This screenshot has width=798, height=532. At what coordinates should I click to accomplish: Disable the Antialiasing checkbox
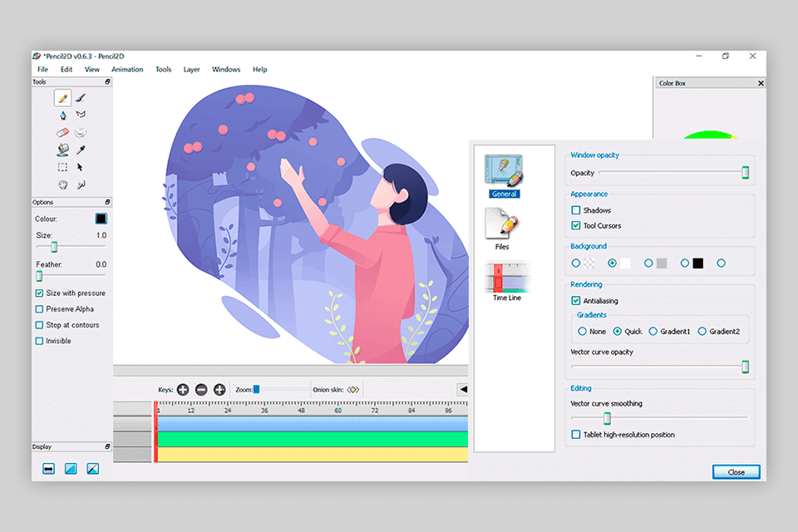[x=576, y=301]
